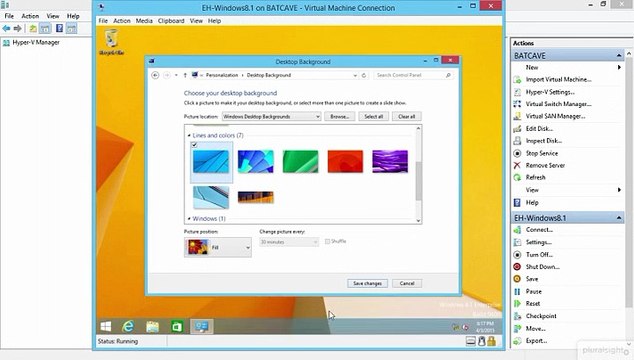Click the Hyper-V Settings icon
The height and width of the screenshot is (360, 634).
tap(517, 92)
